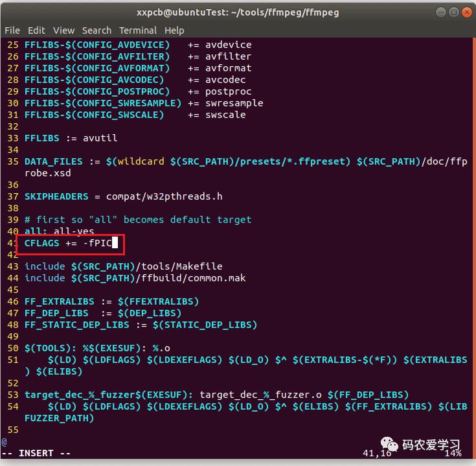The width and height of the screenshot is (476, 466).
Task: Click compat/w32pthreads.h on line 37
Action: 164,196
